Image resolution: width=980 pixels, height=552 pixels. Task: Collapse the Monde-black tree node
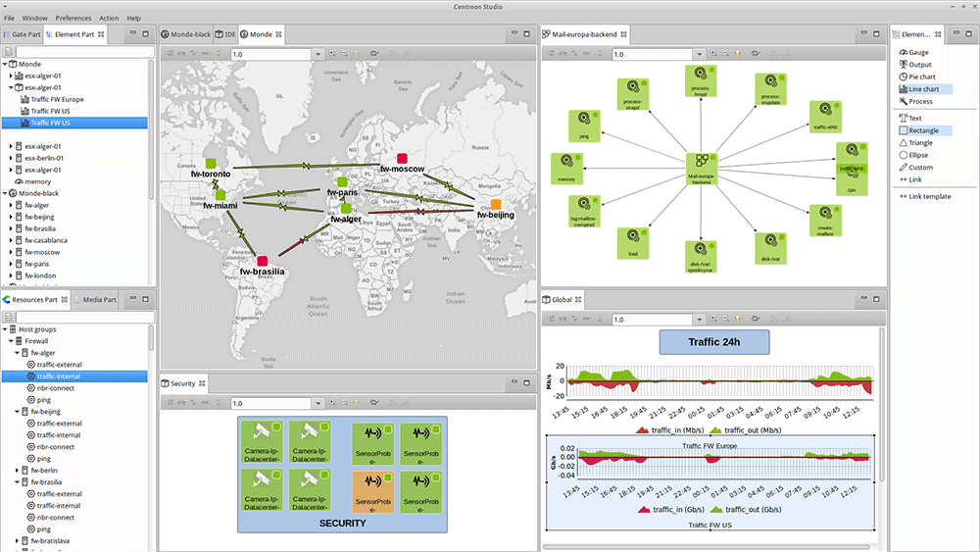pyautogui.click(x=5, y=193)
